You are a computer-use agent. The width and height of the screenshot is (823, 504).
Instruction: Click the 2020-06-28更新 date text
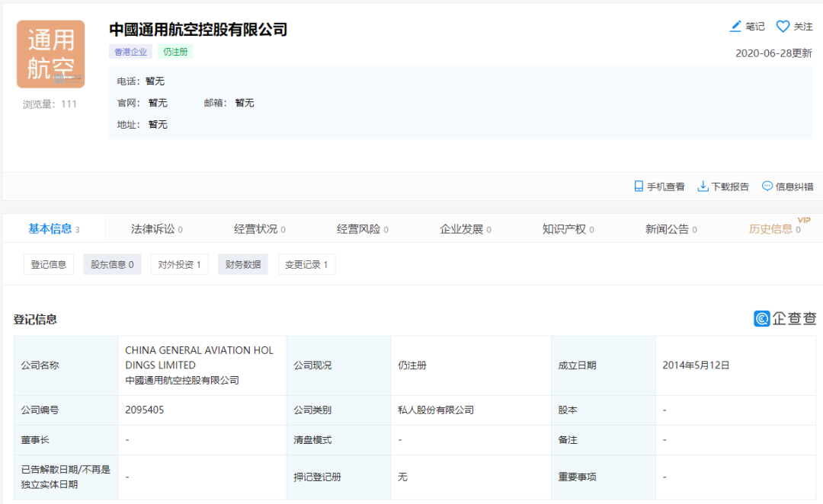point(773,53)
